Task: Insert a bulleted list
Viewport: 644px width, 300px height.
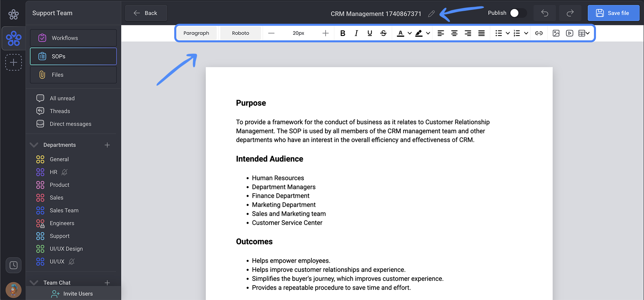Action: [499, 33]
